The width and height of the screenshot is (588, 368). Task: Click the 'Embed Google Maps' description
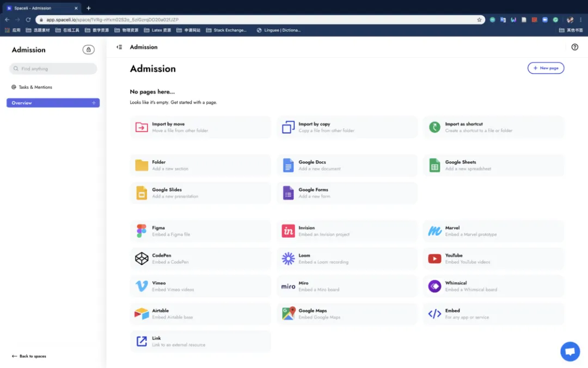tap(320, 317)
